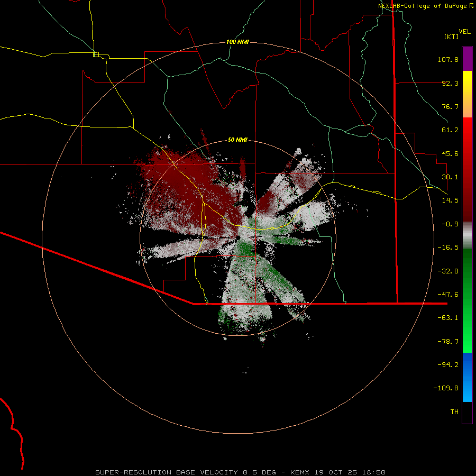This screenshot has height=476, width=476.
Task: Click the 92.3 velocity scale value
Action: point(450,83)
